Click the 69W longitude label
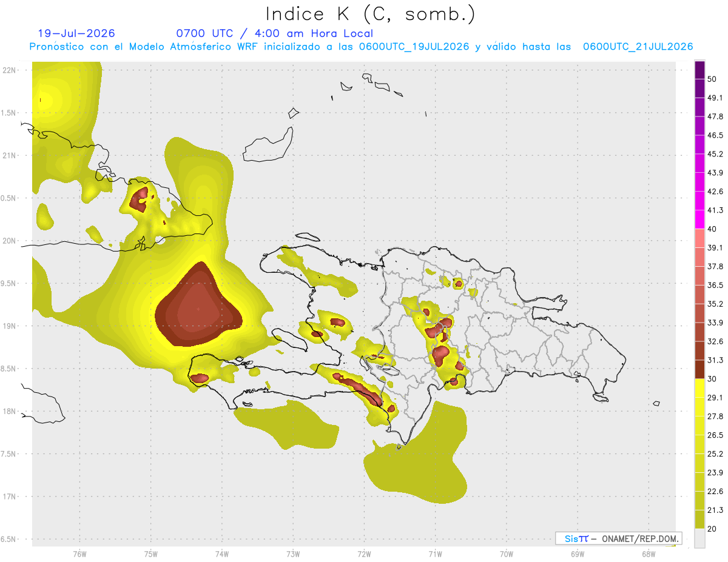The height and width of the screenshot is (562, 728). pyautogui.click(x=578, y=554)
